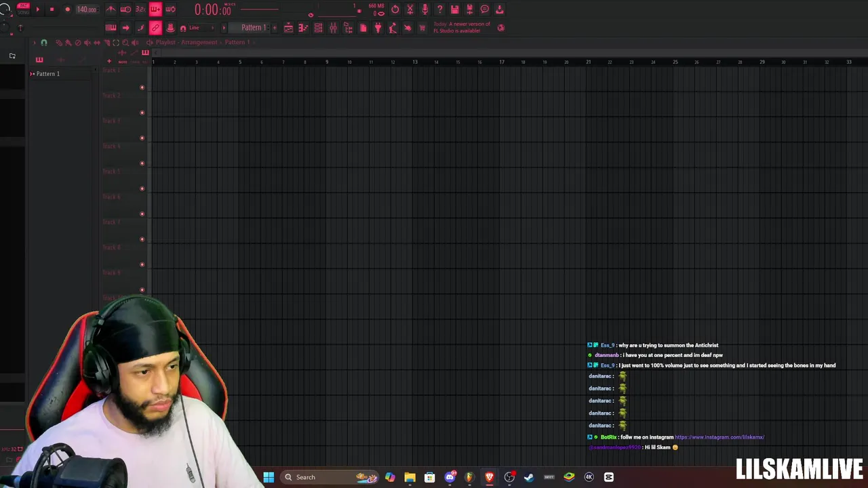
Task: Open Steam from the taskbar
Action: [x=529, y=477]
